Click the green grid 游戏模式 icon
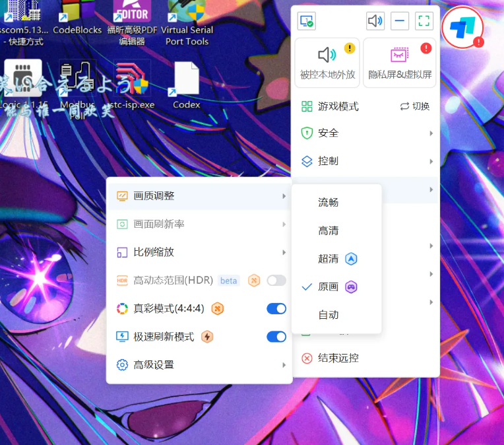Viewport: 504px width, 445px height. click(x=307, y=106)
